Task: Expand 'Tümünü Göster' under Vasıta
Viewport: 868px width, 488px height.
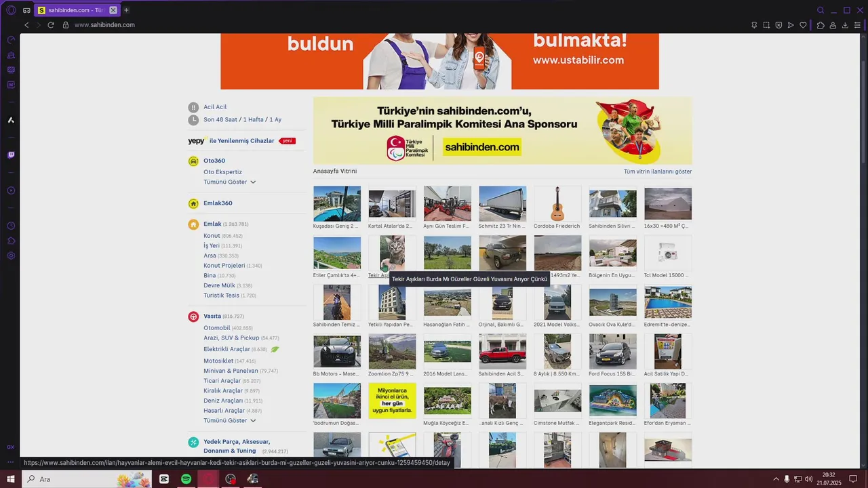Action: click(229, 421)
